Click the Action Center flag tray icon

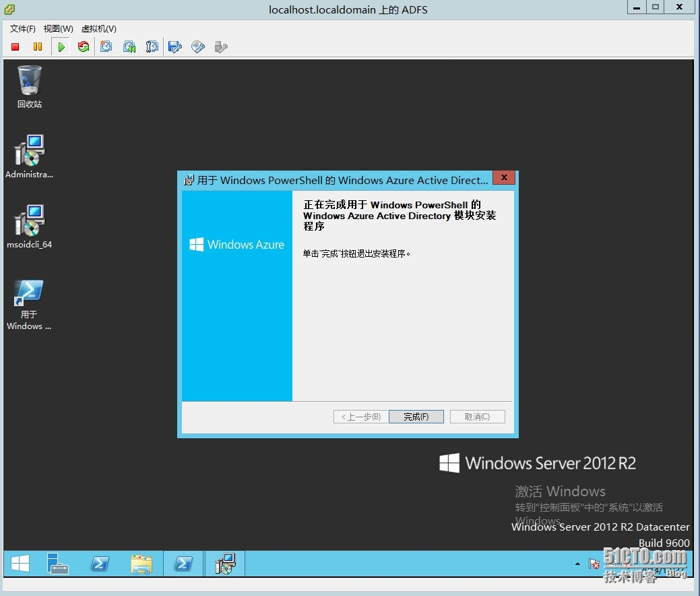click(x=594, y=564)
